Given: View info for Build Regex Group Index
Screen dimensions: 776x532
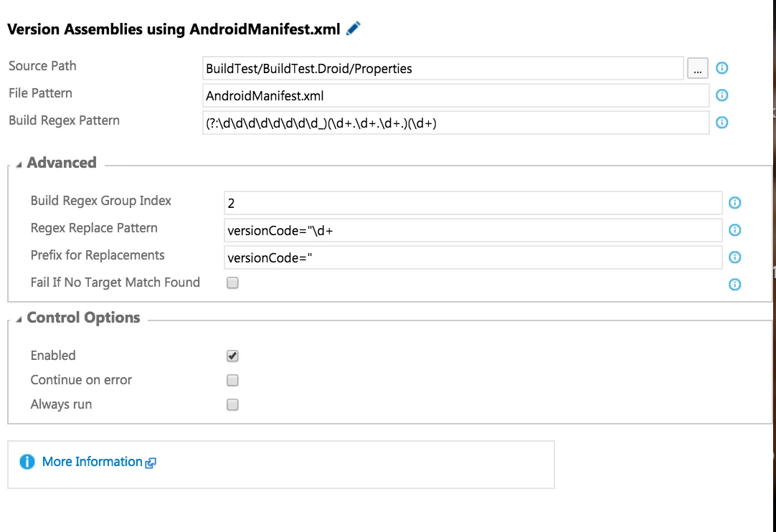Looking at the screenshot, I should click(734, 203).
